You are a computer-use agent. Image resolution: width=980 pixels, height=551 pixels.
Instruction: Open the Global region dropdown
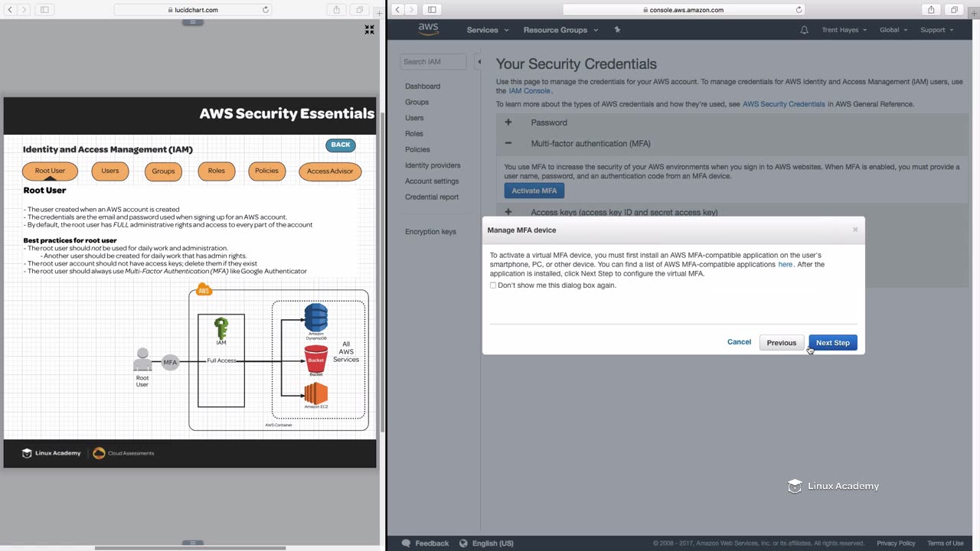(x=893, y=30)
